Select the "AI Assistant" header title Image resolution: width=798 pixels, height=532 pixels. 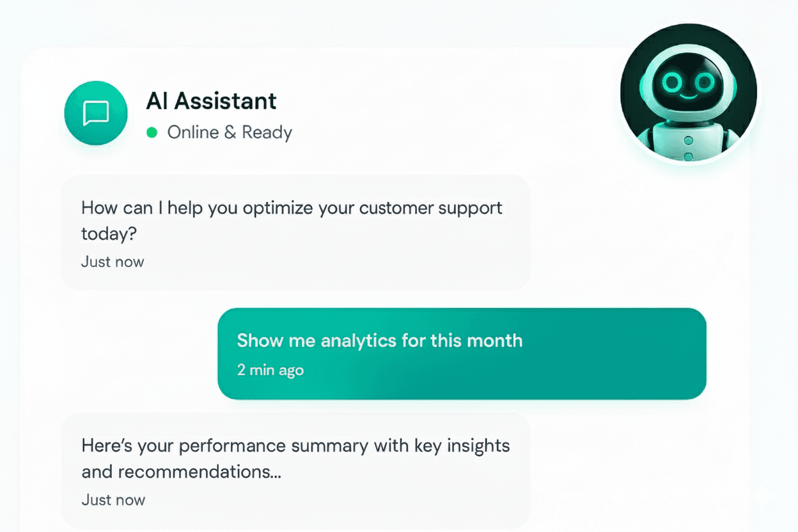coord(211,100)
